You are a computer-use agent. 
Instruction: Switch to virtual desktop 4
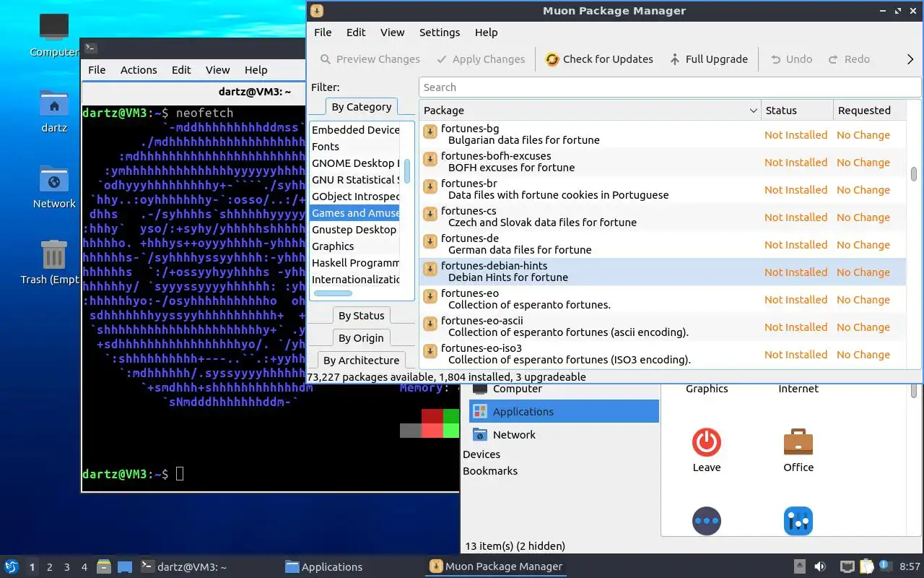click(84, 567)
